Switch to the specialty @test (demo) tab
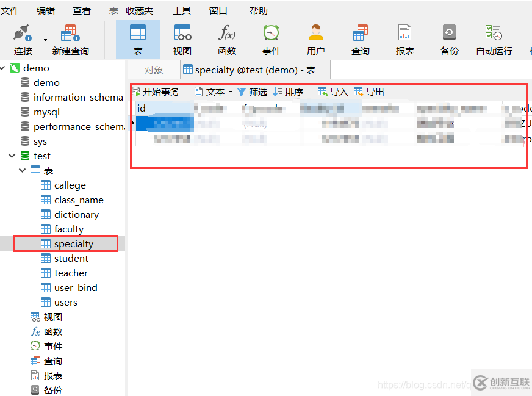Image resolution: width=532 pixels, height=396 pixels. pos(255,70)
